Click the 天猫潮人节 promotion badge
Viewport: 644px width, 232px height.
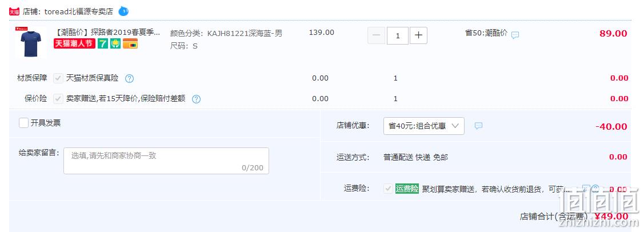[x=74, y=43]
